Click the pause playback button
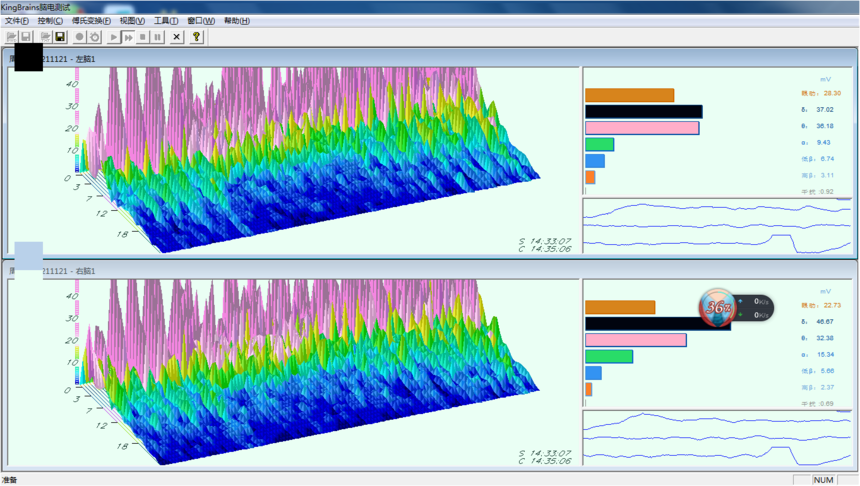 click(157, 37)
